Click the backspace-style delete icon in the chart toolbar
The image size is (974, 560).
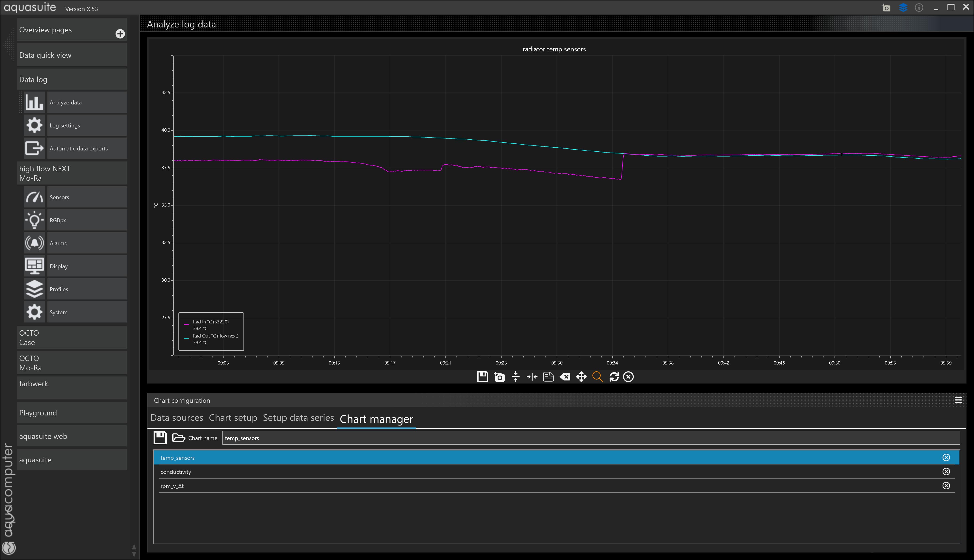pos(565,376)
